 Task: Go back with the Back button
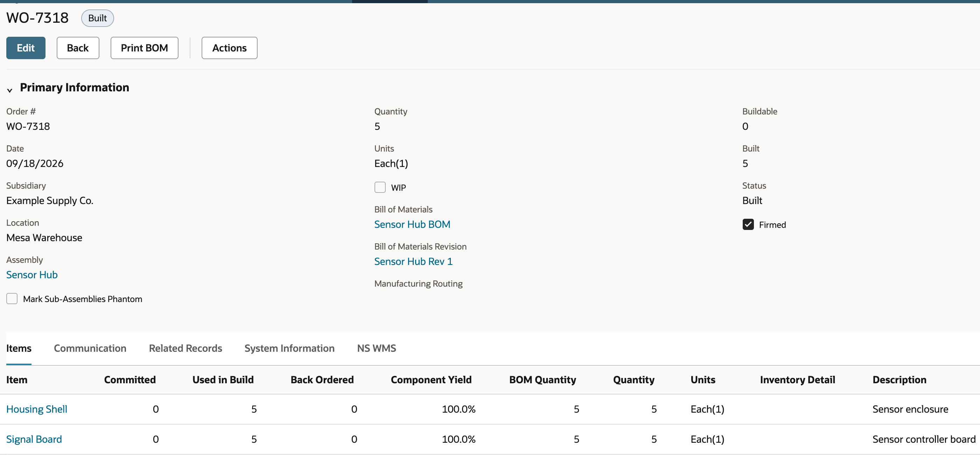click(x=78, y=48)
